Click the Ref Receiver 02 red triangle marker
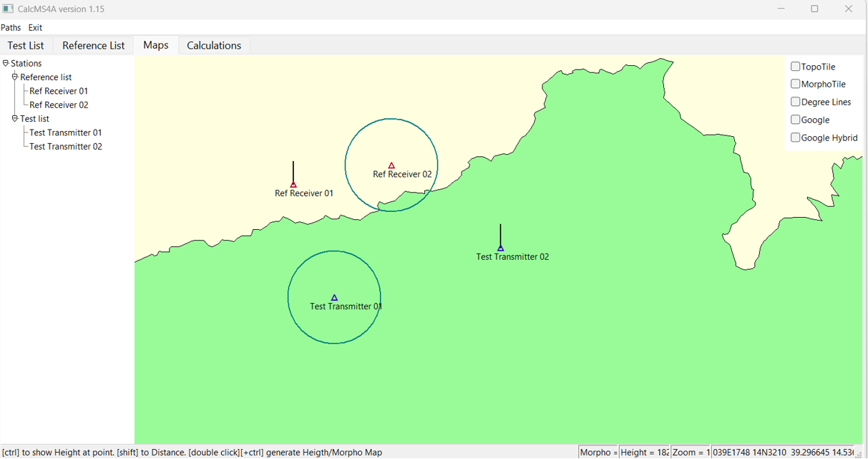 click(391, 166)
